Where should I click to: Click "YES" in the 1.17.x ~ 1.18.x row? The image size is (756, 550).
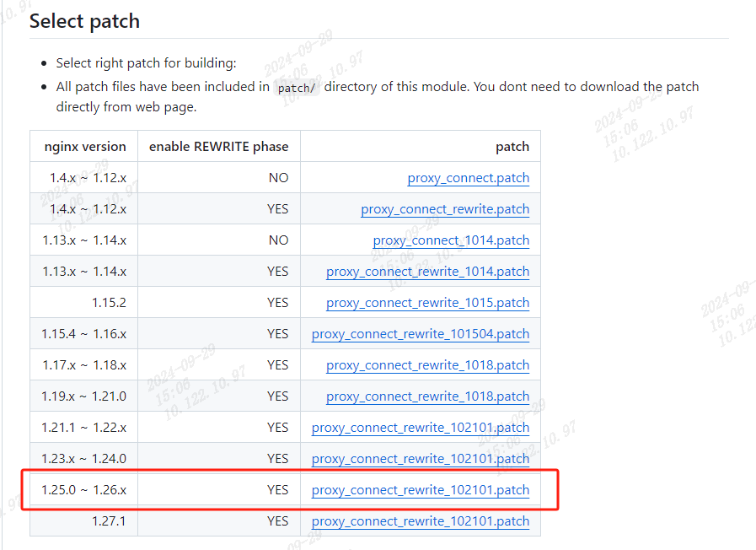click(x=278, y=365)
